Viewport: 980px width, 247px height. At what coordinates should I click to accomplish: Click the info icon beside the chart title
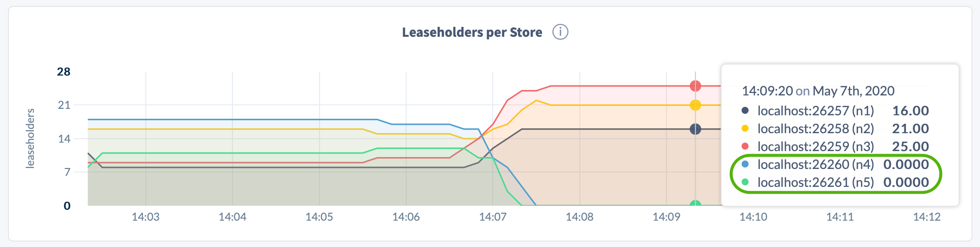point(560,32)
